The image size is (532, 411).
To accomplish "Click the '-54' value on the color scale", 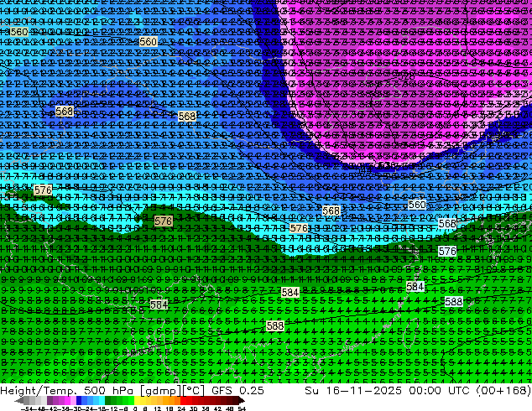I will pos(27,409).
